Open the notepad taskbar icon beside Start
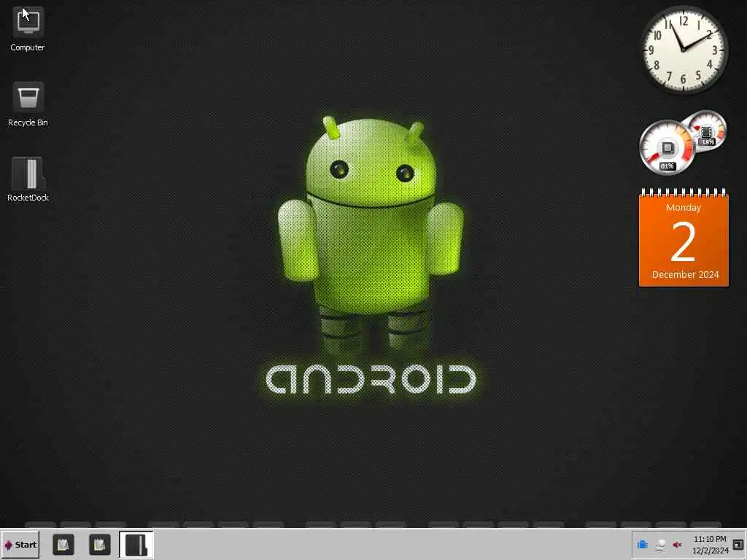 [x=63, y=544]
